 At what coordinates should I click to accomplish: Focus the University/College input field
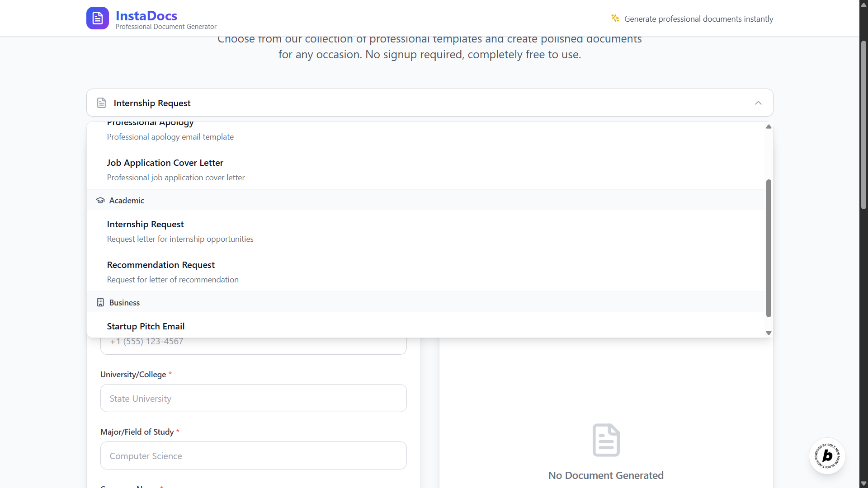(x=253, y=398)
